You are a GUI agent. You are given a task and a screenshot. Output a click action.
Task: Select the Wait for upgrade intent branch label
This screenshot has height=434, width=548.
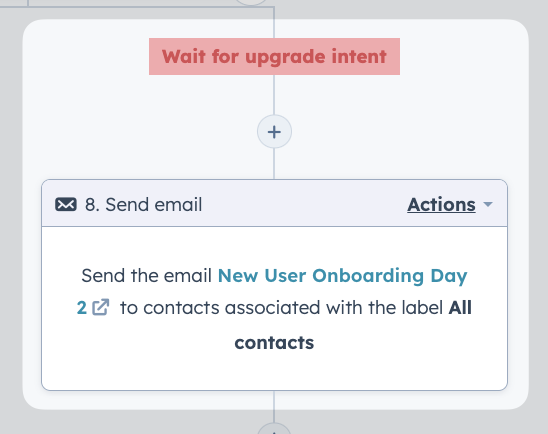(x=274, y=57)
